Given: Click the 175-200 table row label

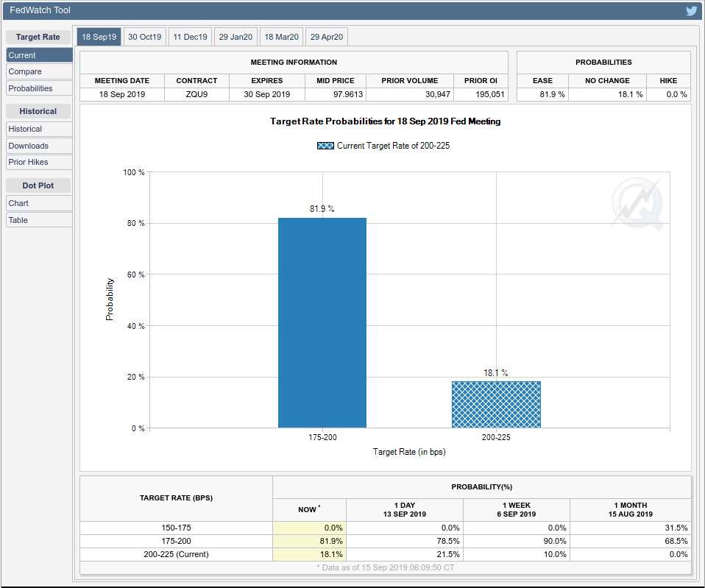Looking at the screenshot, I should [x=177, y=541].
